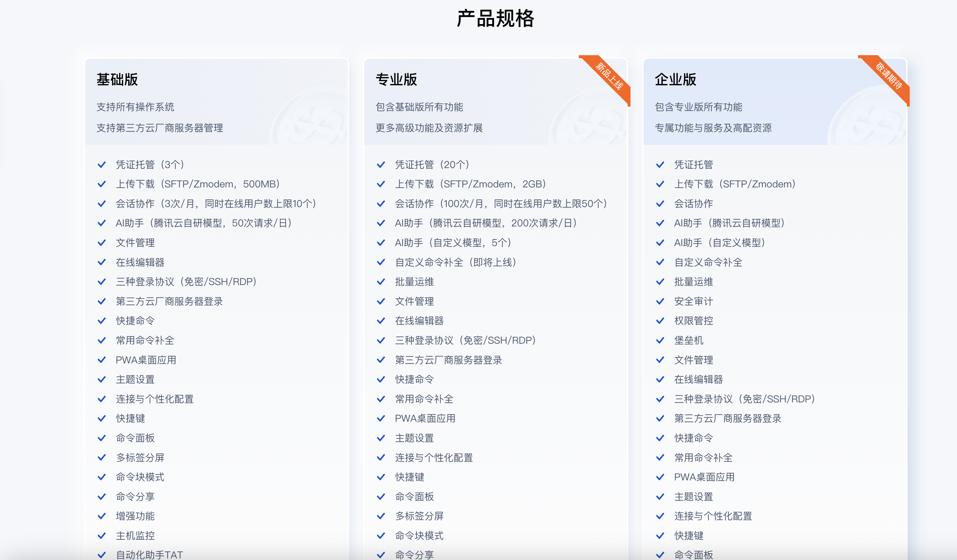This screenshot has width=957, height=560.
Task: Click 凭证托管（20个） feature text
Action: [432, 165]
